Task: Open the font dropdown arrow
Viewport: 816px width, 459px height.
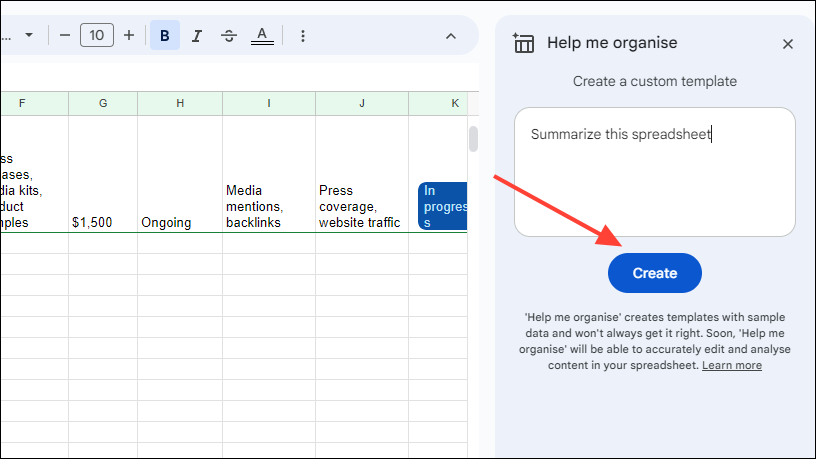Action: pos(29,35)
